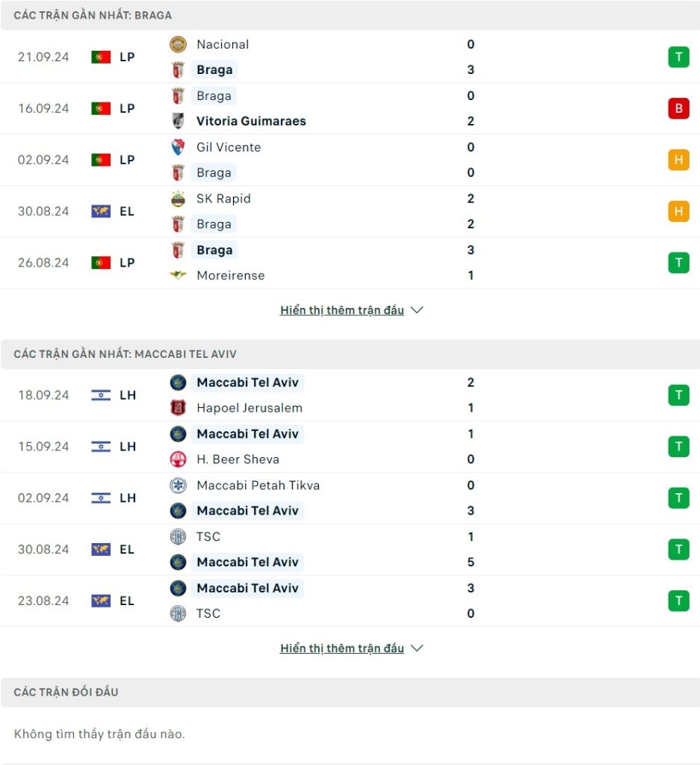Open 'Hiển thị thêm trận đấu' under Braga
700x765 pixels.
342,310
